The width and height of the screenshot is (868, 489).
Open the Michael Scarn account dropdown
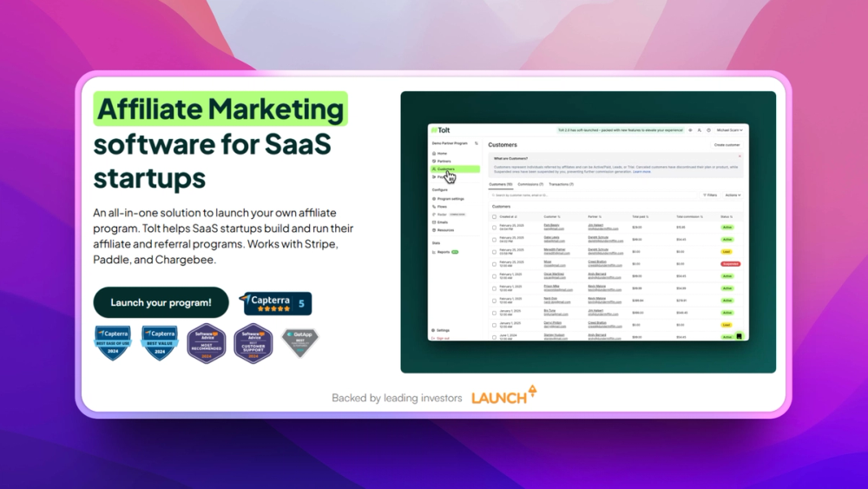tap(730, 130)
